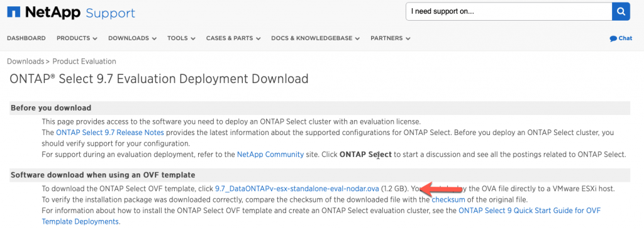Focus the 'I need support on...' search field
The width and height of the screenshot is (644, 230).
pyautogui.click(x=508, y=11)
